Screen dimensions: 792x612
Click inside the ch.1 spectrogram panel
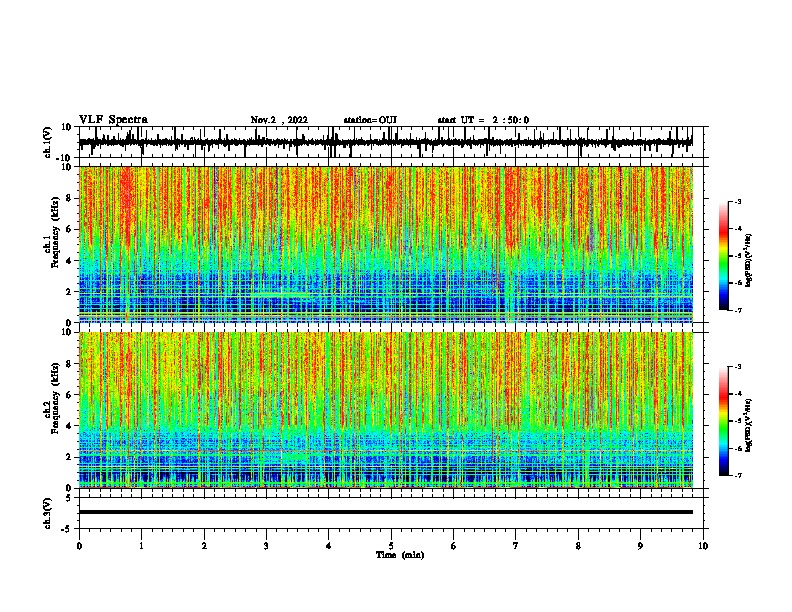tap(386, 244)
